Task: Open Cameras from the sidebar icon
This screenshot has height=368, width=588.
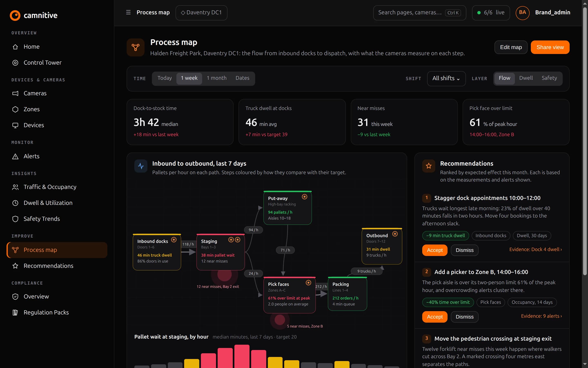Action: click(15, 93)
